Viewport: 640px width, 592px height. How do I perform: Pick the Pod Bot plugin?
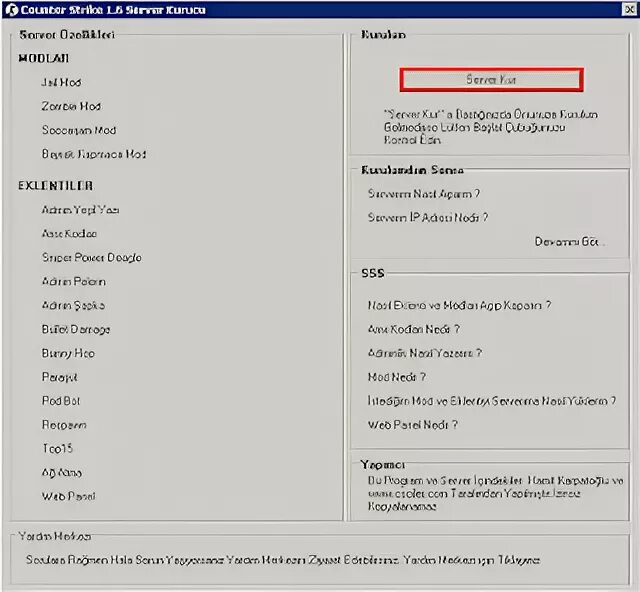61,401
